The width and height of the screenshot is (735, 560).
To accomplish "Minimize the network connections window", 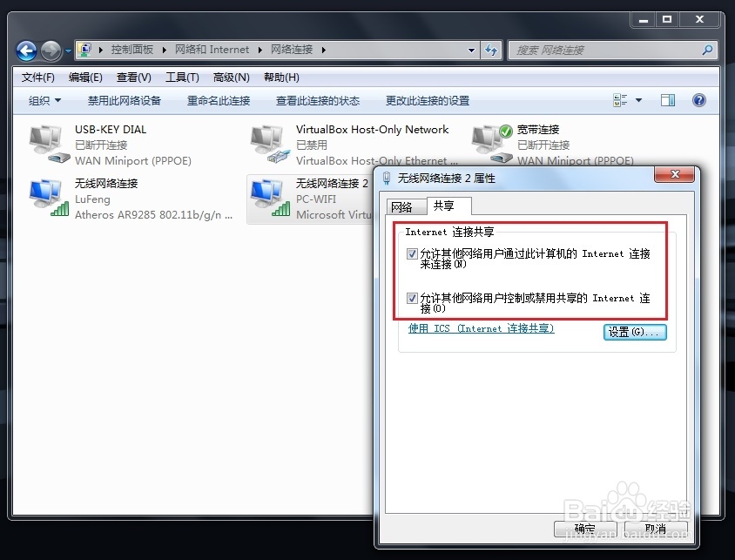I will (644, 19).
